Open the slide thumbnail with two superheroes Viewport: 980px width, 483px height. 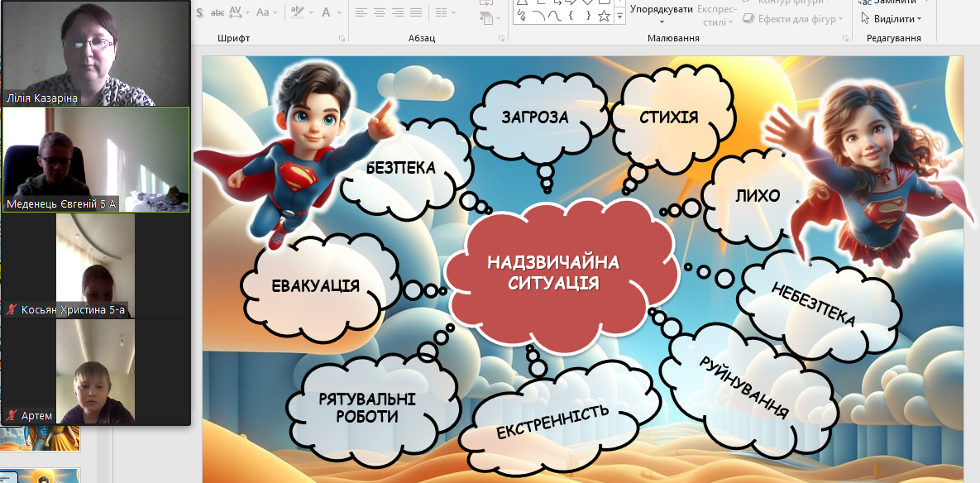(x=40, y=438)
